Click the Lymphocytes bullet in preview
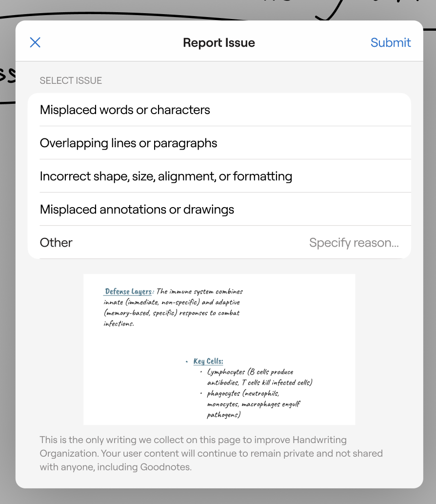Viewport: 436px width, 504px height. [259, 377]
